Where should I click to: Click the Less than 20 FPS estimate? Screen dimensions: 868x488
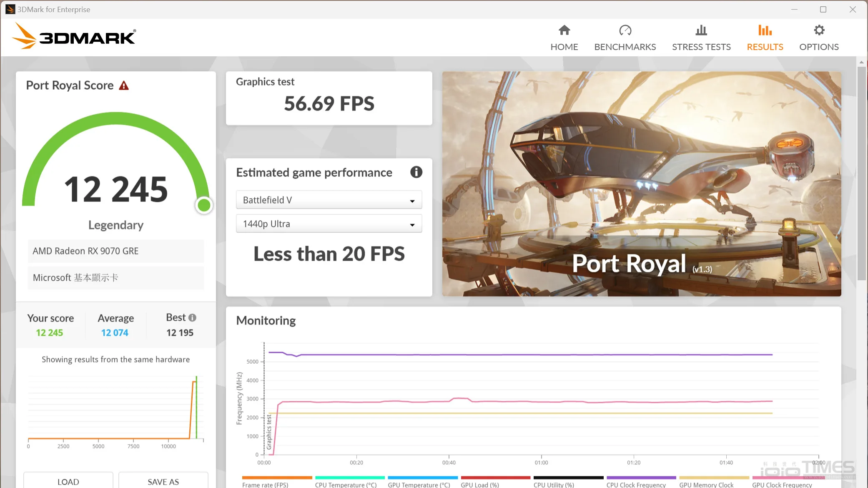(x=329, y=254)
